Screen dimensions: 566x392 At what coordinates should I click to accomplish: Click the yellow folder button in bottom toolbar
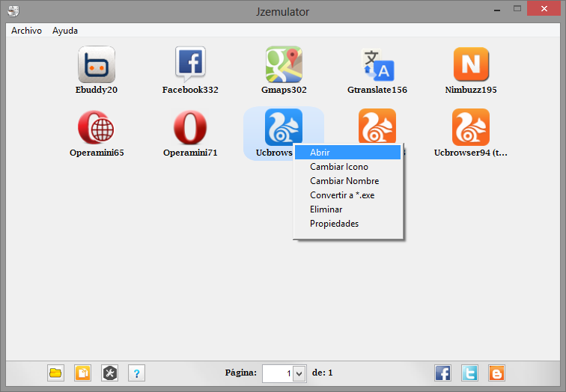55,373
